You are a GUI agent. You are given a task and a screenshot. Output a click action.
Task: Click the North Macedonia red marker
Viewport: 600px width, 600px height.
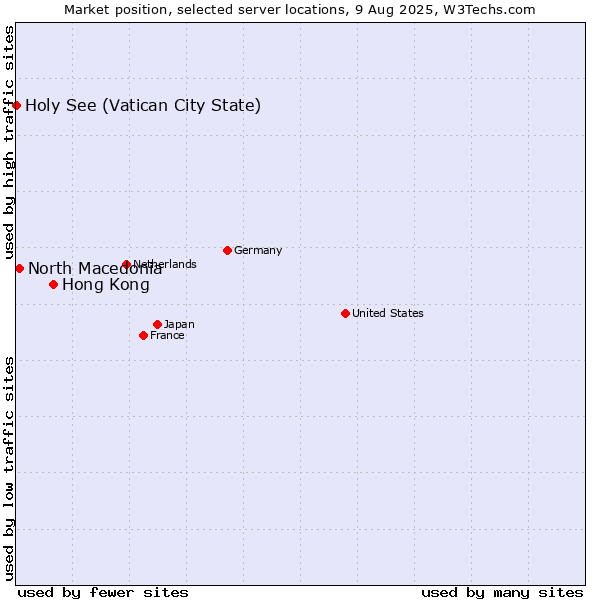[x=20, y=269]
